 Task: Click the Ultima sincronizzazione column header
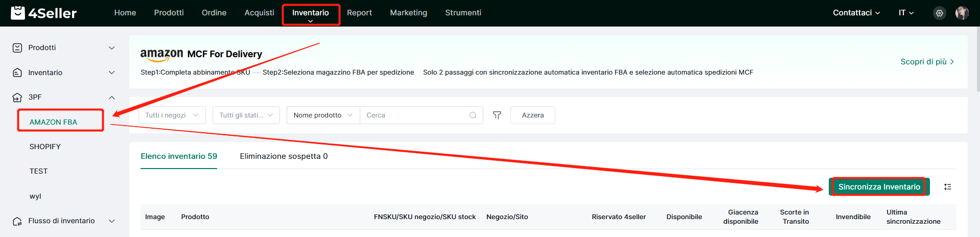click(x=914, y=217)
